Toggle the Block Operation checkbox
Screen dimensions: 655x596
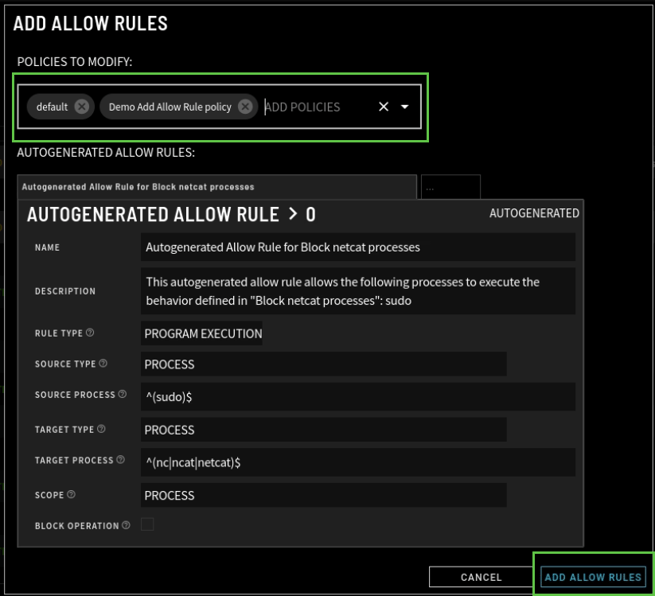pyautogui.click(x=147, y=524)
